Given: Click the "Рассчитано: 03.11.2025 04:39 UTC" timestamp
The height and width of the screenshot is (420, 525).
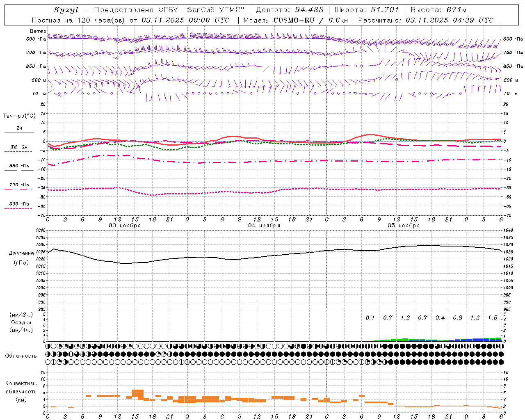Looking at the screenshot, I should click(x=426, y=20).
